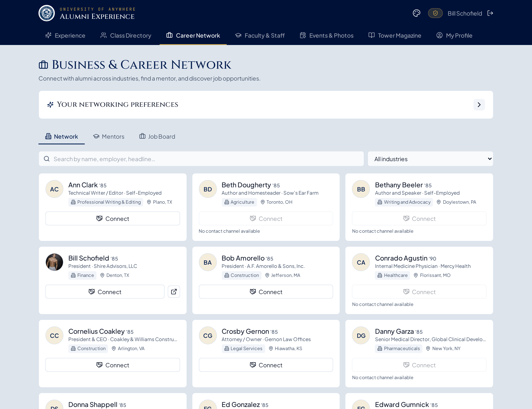This screenshot has height=409, width=532.
Task: Click Cornelius Coakley's CC avatar
Action: pyautogui.click(x=54, y=335)
